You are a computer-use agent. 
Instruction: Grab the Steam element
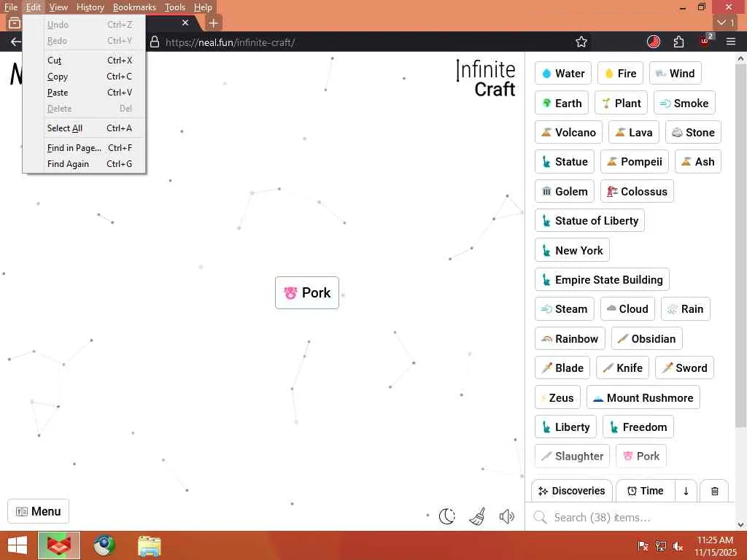565,309
